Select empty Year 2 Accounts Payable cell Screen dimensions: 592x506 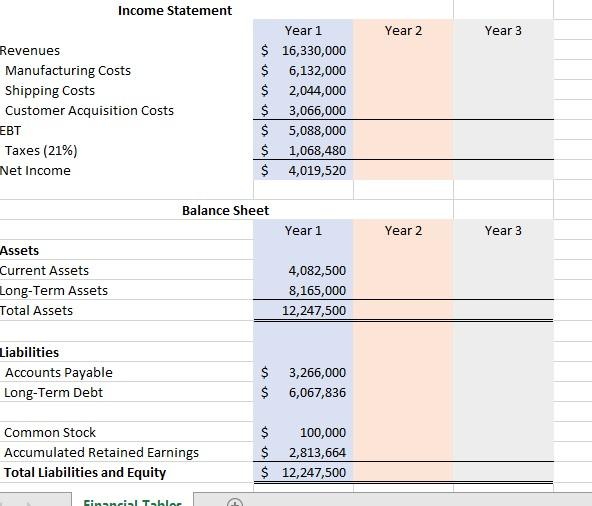click(x=403, y=373)
